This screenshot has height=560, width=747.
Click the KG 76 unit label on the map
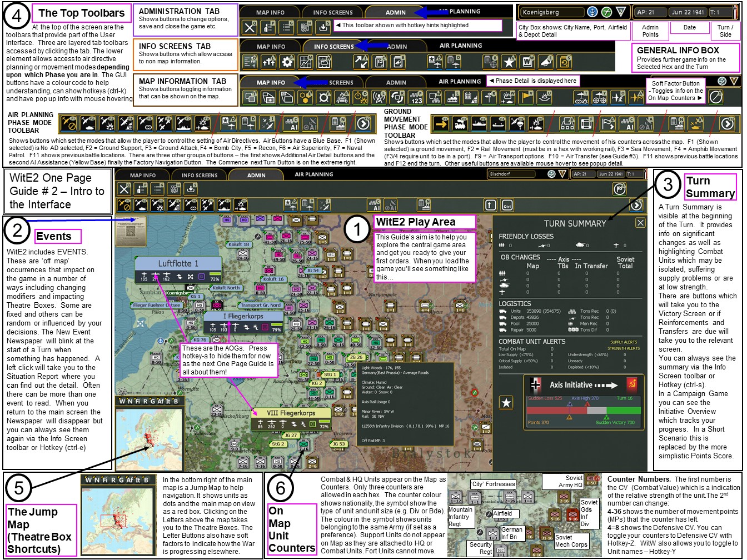200,339
